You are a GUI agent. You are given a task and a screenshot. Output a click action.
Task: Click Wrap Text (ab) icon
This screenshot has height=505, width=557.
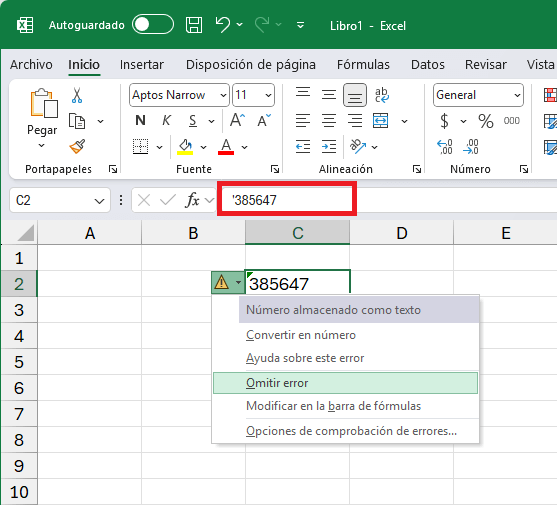click(382, 95)
